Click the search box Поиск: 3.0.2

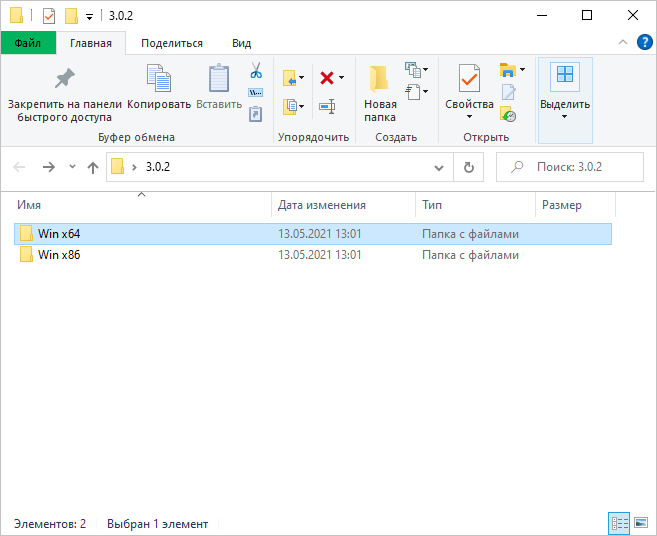click(x=570, y=167)
